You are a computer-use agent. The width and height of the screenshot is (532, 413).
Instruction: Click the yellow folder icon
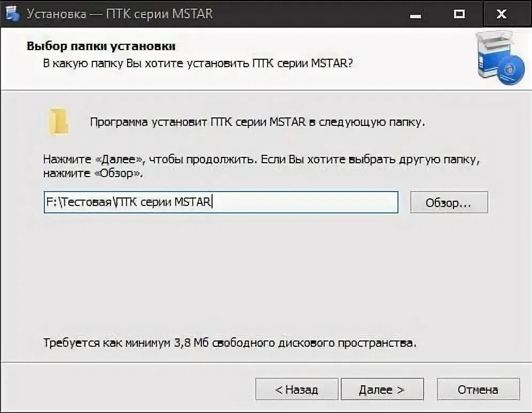point(58,121)
